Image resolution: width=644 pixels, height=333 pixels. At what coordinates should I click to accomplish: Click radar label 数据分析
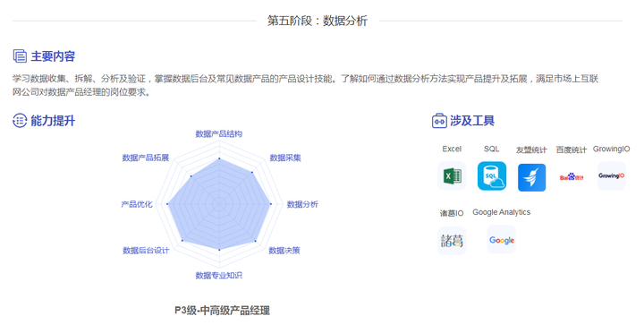click(302, 204)
